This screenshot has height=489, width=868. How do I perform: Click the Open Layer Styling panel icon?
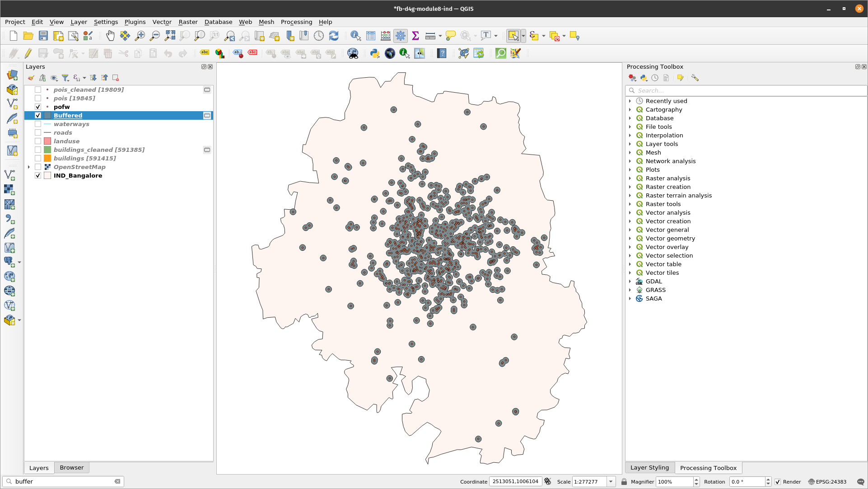point(30,78)
